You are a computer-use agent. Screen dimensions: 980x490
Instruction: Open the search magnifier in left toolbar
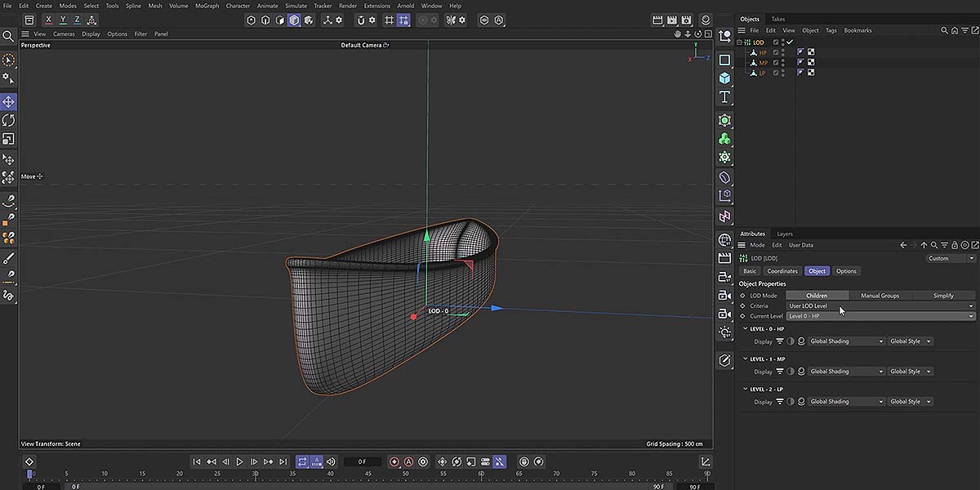(x=8, y=37)
